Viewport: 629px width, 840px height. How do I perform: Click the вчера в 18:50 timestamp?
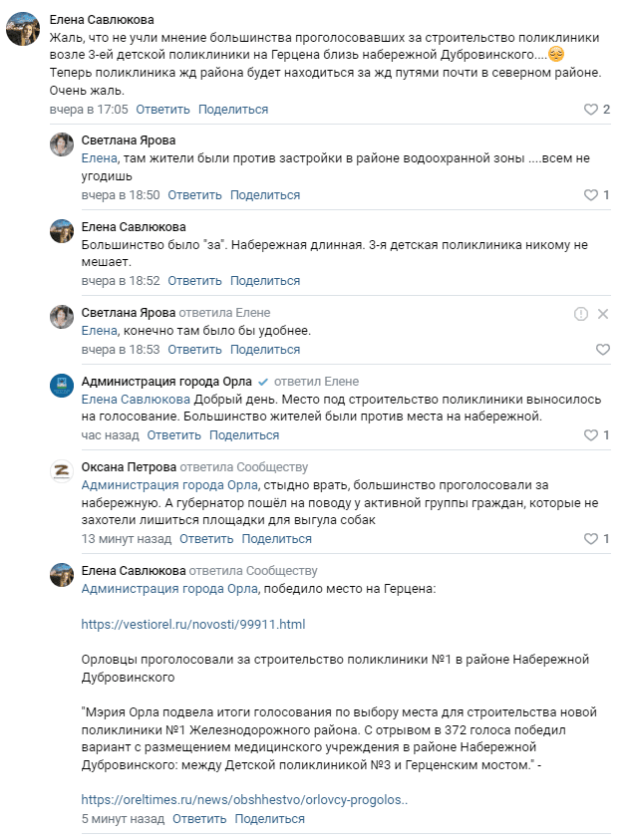pos(114,195)
